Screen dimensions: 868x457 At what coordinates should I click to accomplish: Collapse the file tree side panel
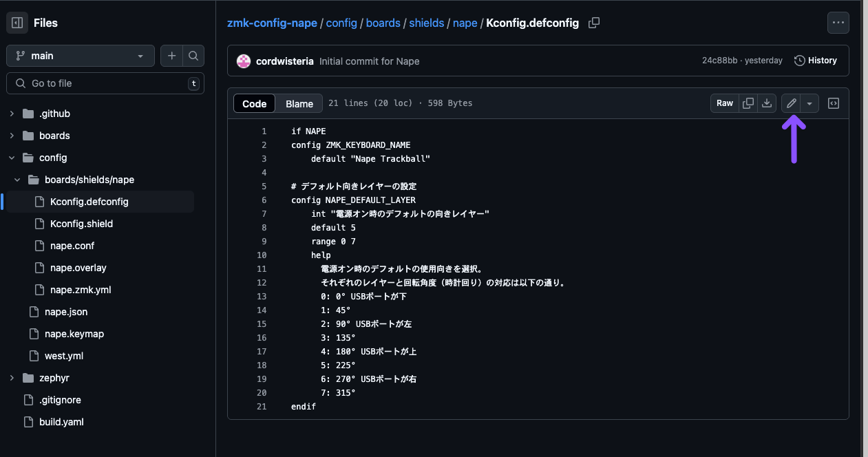pos(17,23)
